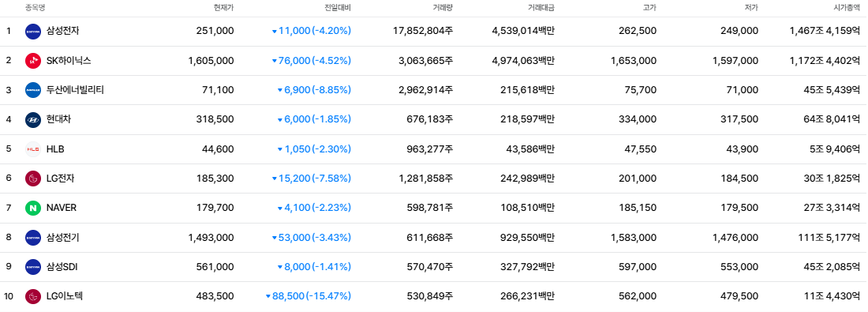
Task: Select 삼성SDI high price 597,000
Action: coord(638,266)
